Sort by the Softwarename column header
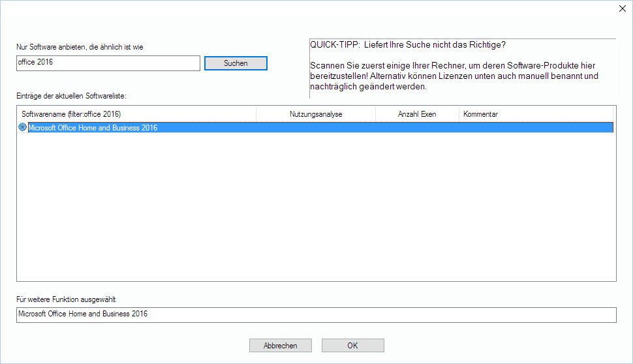Screen dimensions: 633x364 pyautogui.click(x=136, y=114)
